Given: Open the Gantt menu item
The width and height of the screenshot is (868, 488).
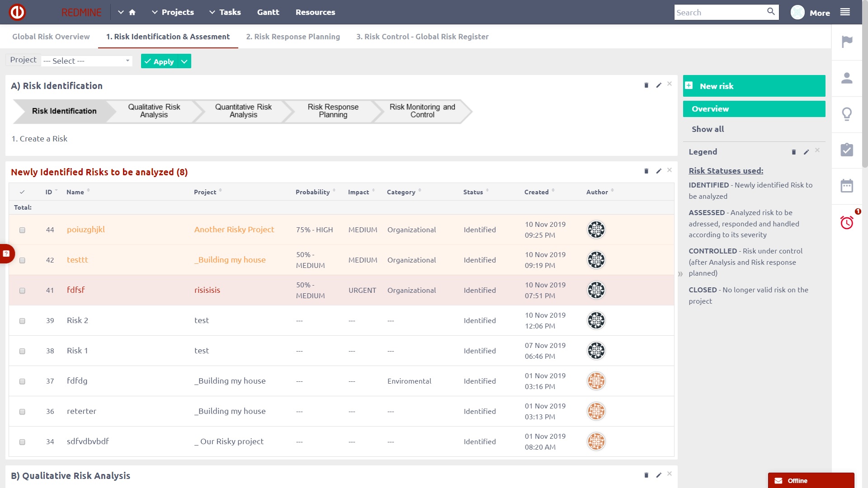Looking at the screenshot, I should pyautogui.click(x=268, y=12).
